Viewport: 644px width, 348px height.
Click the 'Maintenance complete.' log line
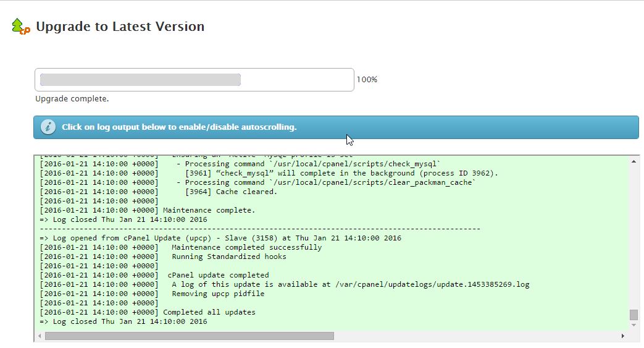[148, 210]
